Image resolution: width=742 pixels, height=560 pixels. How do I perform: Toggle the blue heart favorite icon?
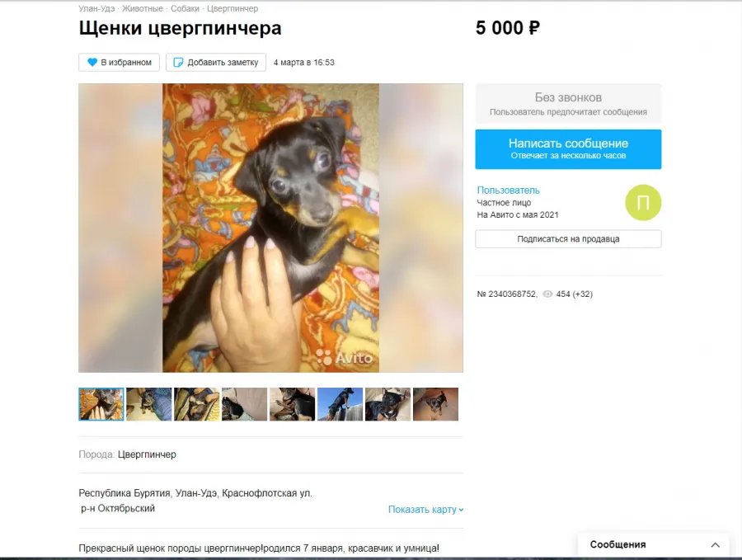92,63
